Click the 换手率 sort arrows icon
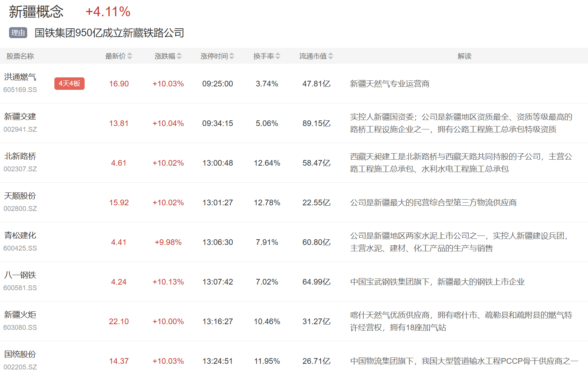The width and height of the screenshot is (588, 377). point(278,56)
